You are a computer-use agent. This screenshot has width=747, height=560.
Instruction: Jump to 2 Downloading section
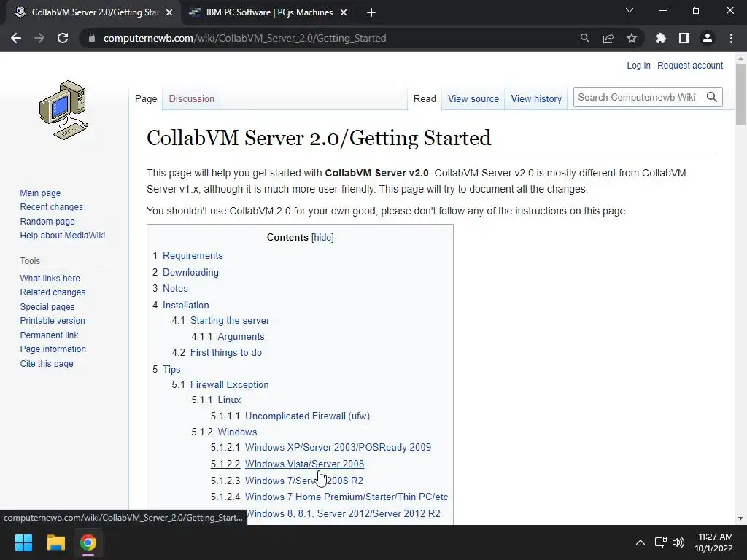(186, 272)
